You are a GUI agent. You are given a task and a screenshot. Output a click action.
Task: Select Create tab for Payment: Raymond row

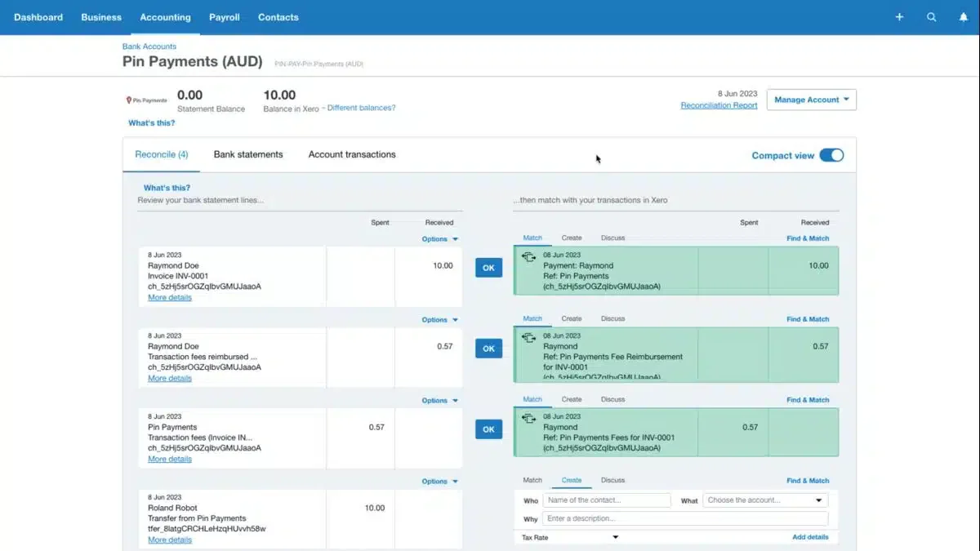coord(572,238)
